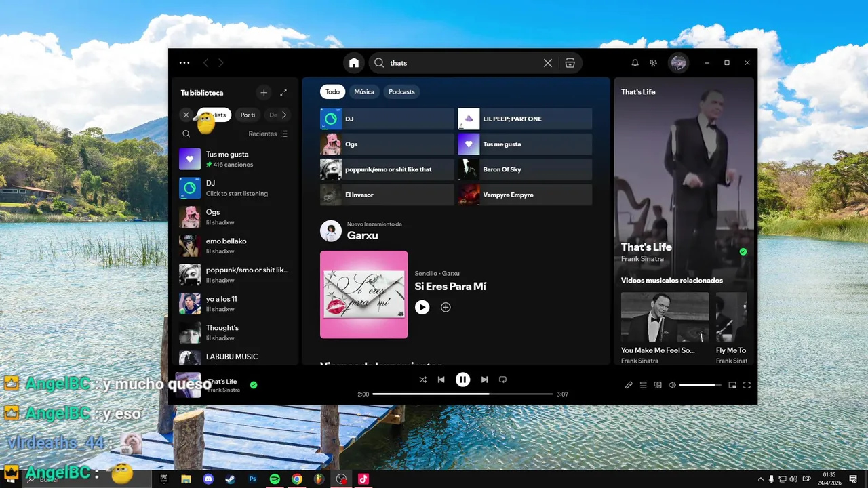
Task: Open the Baron Of Sky card
Action: click(525, 169)
